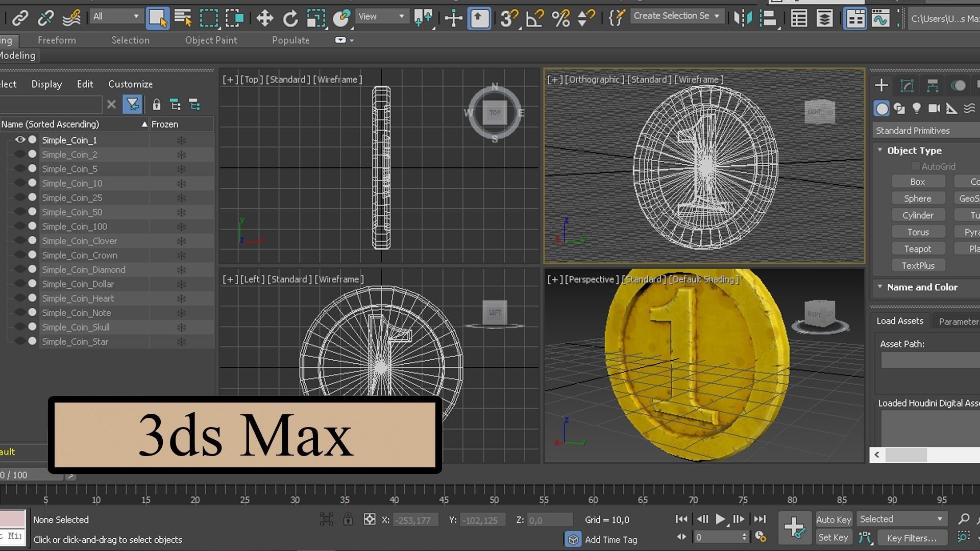Screen dimensions: 980x551
Task: Click the lock icon in Scene Explorer
Action: 156,105
